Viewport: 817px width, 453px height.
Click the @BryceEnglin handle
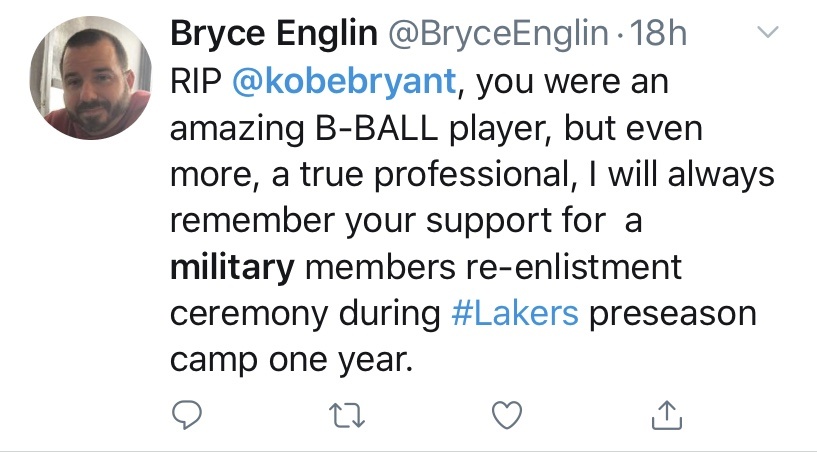[499, 33]
